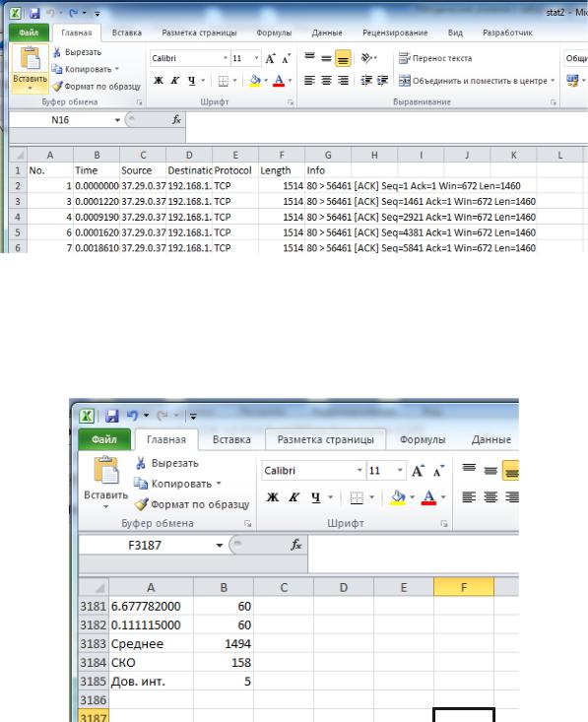
Task: Open the Рецензирование ribbon tab
Action: (x=395, y=33)
